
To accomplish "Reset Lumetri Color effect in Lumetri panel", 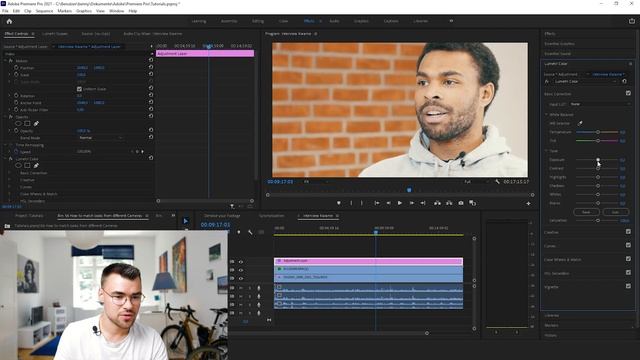I will click(624, 81).
